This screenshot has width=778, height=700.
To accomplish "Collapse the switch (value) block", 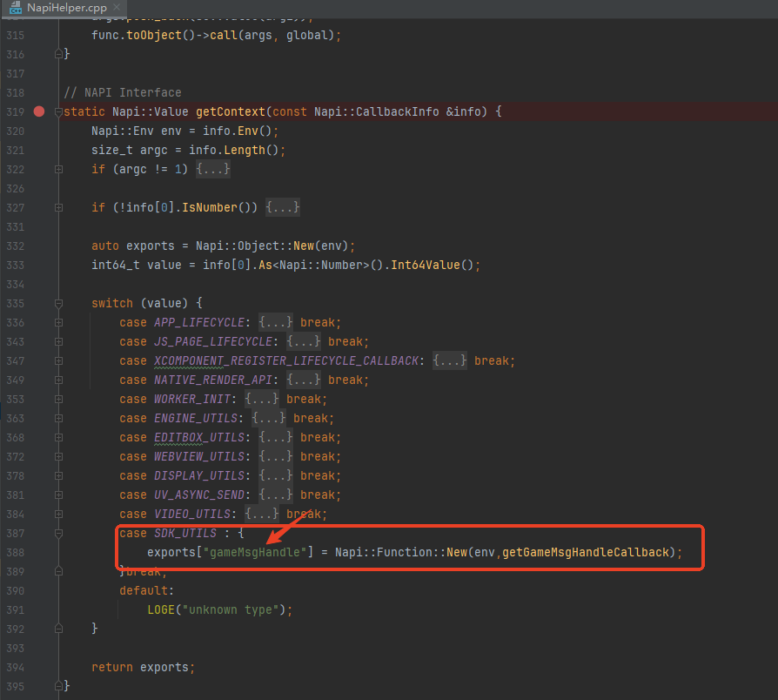I will 58,303.
